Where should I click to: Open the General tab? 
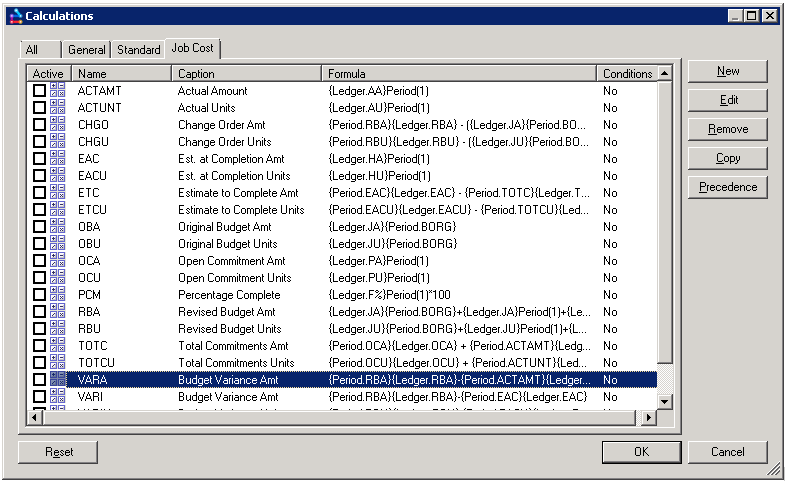pos(87,50)
